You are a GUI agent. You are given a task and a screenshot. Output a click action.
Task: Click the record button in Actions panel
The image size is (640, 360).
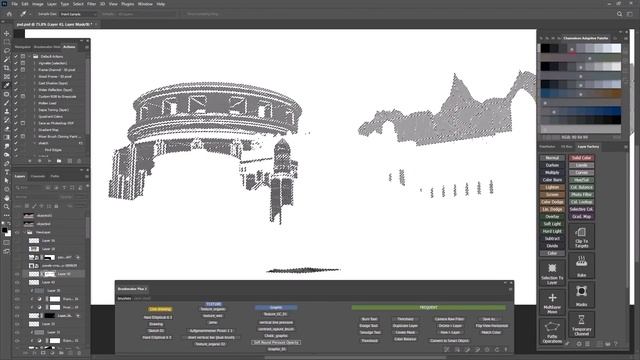(x=40, y=161)
